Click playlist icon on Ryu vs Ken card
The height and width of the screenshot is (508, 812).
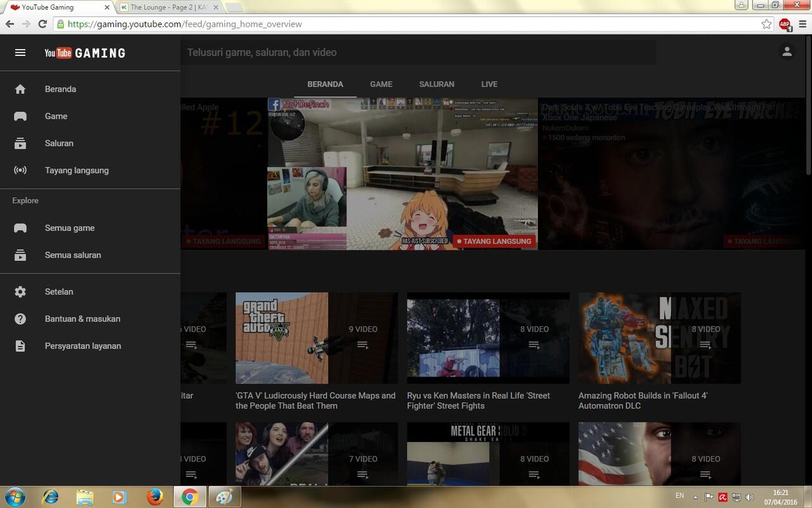534,345
